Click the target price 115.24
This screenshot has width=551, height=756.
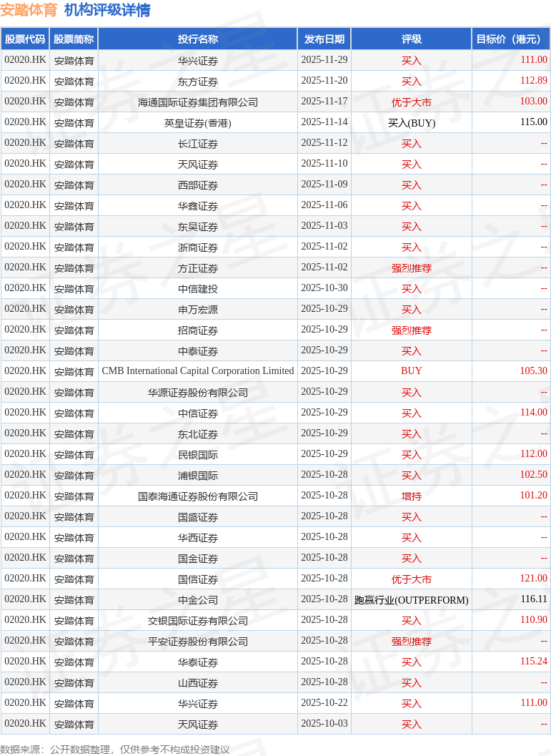[534, 661]
